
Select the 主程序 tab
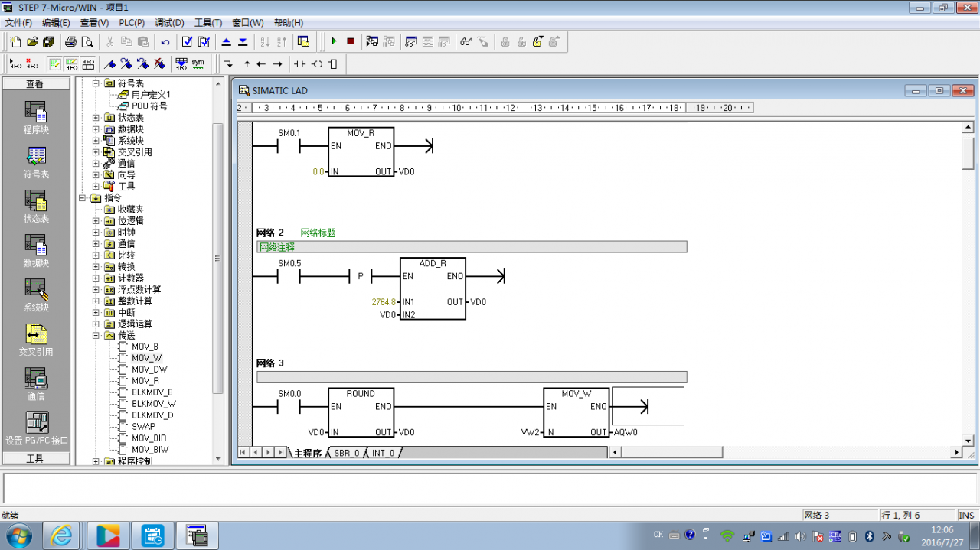pyautogui.click(x=308, y=453)
